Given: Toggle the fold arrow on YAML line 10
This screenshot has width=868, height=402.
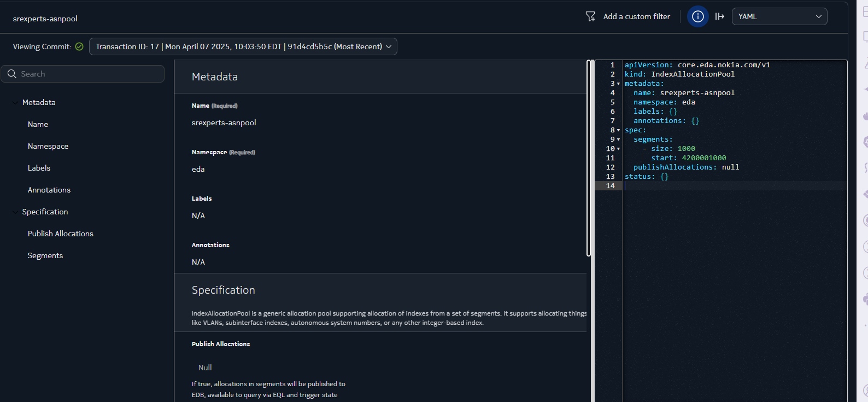Looking at the screenshot, I should click(x=618, y=149).
